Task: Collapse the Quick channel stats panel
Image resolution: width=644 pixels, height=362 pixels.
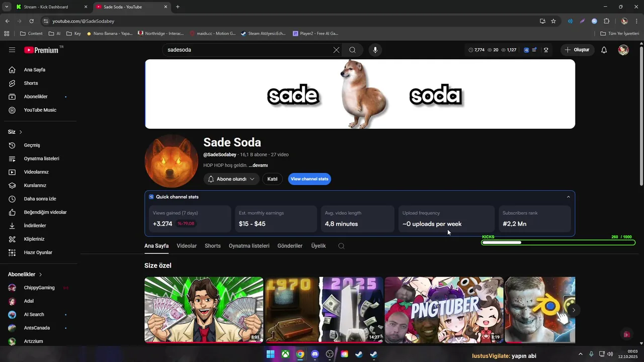Action: point(569,197)
